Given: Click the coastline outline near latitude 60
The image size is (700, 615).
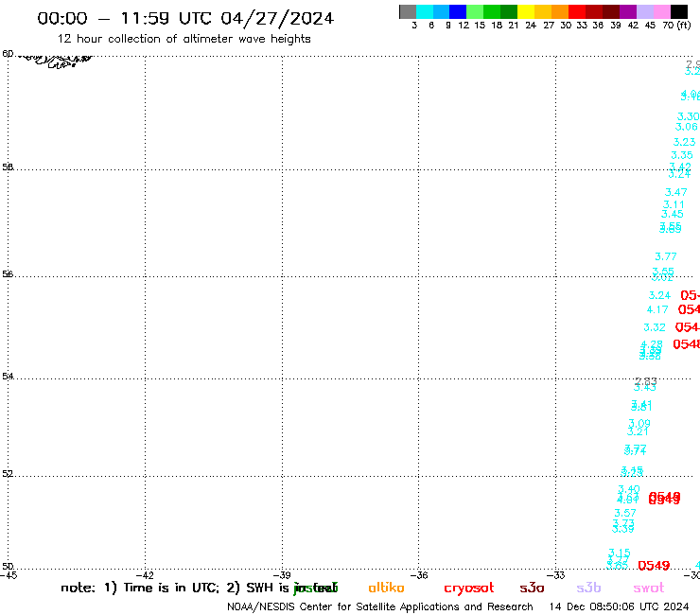Looking at the screenshot, I should pos(56,61).
